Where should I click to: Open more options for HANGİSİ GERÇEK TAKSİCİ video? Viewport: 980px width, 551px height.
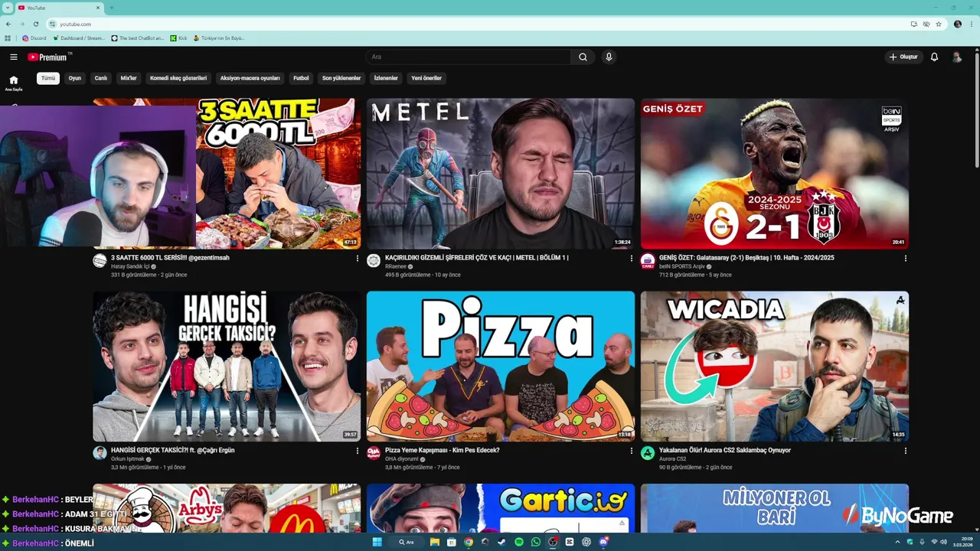click(357, 451)
